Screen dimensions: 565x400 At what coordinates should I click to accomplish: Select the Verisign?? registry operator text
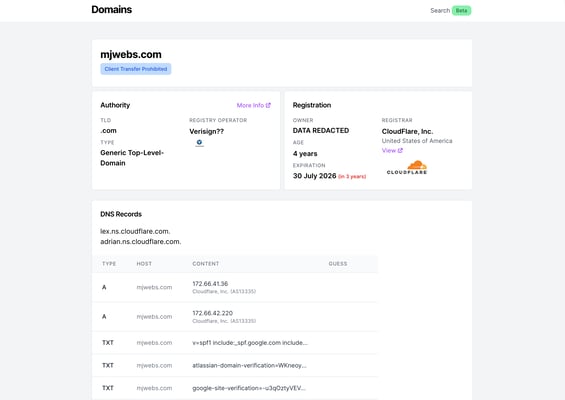click(x=206, y=132)
